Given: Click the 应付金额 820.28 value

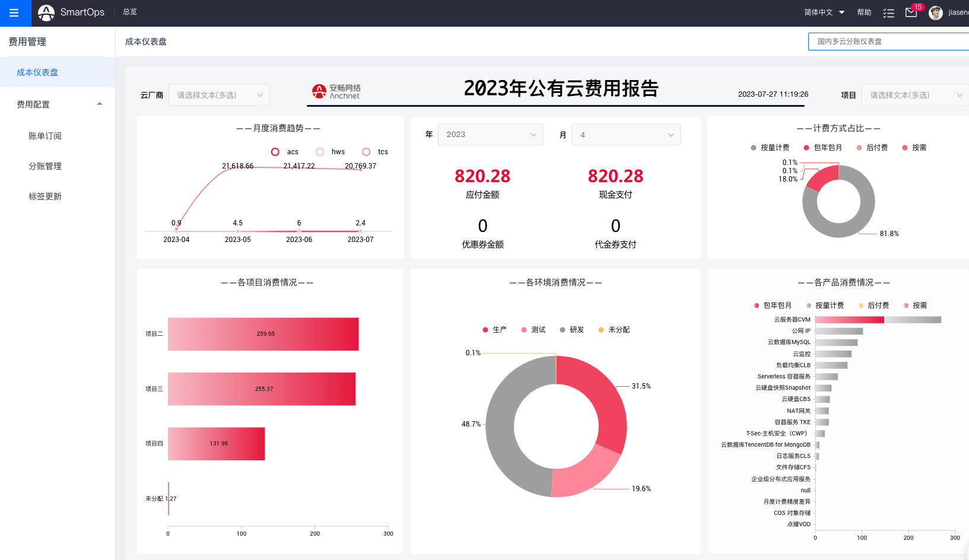Looking at the screenshot, I should 482,176.
